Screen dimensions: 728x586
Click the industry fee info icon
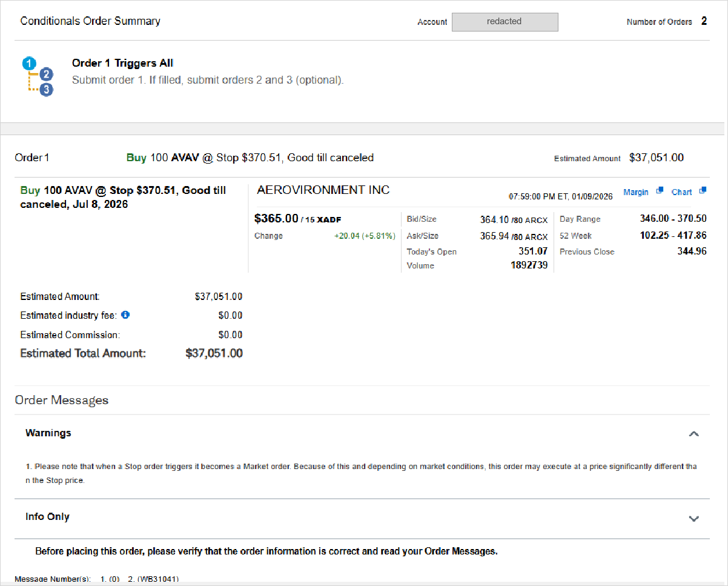[125, 315]
